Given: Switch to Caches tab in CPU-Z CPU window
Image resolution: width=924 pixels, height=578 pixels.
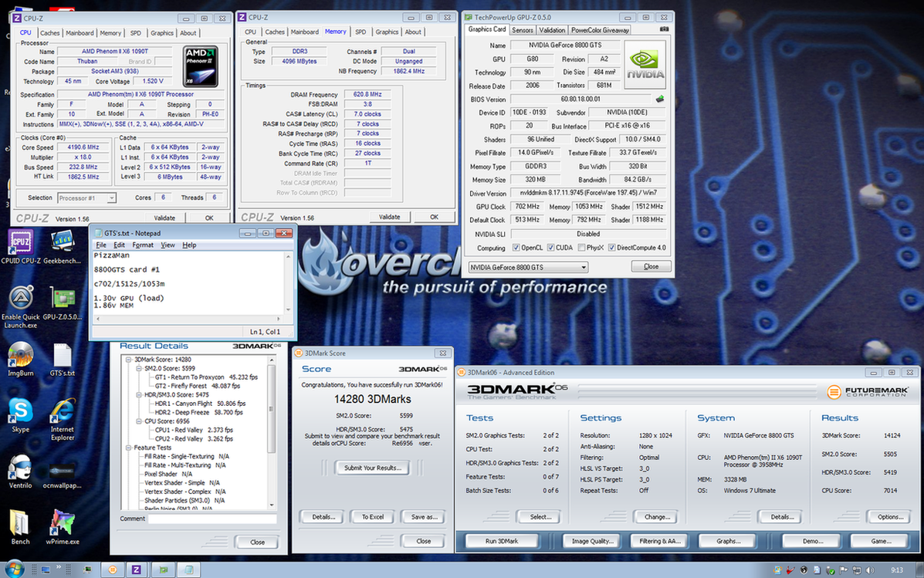Looking at the screenshot, I should (49, 33).
